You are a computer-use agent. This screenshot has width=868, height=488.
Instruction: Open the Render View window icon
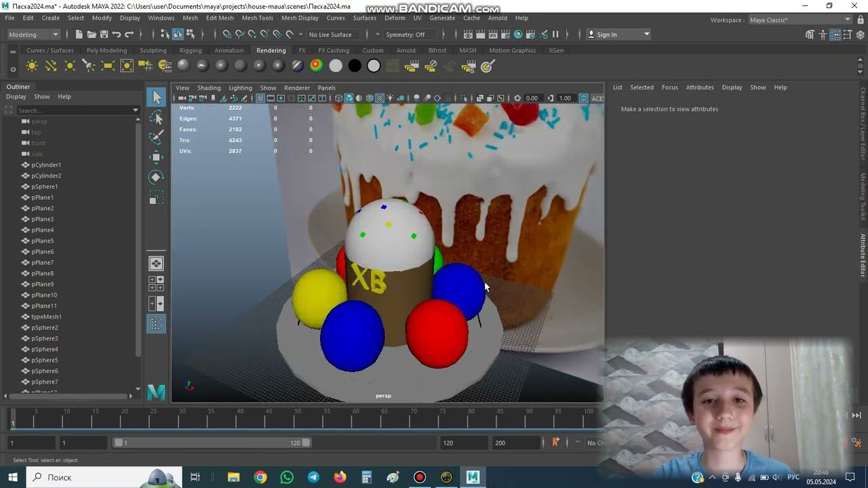[468, 35]
